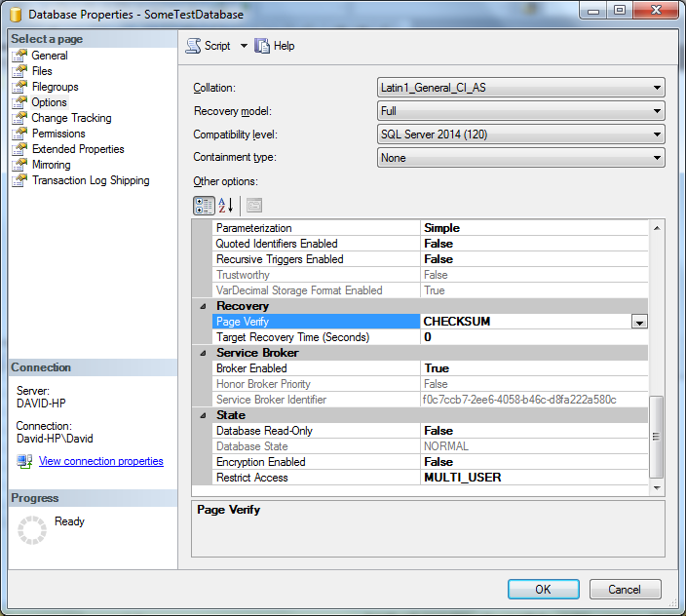Image resolution: width=686 pixels, height=616 pixels.
Task: Click the Ready progress spinner
Action: pyautogui.click(x=32, y=530)
